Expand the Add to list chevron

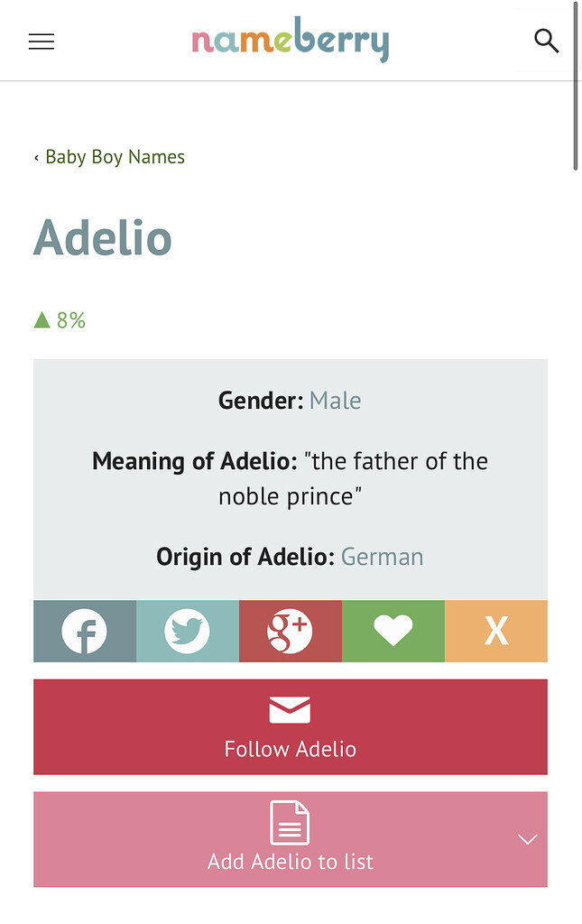(528, 839)
